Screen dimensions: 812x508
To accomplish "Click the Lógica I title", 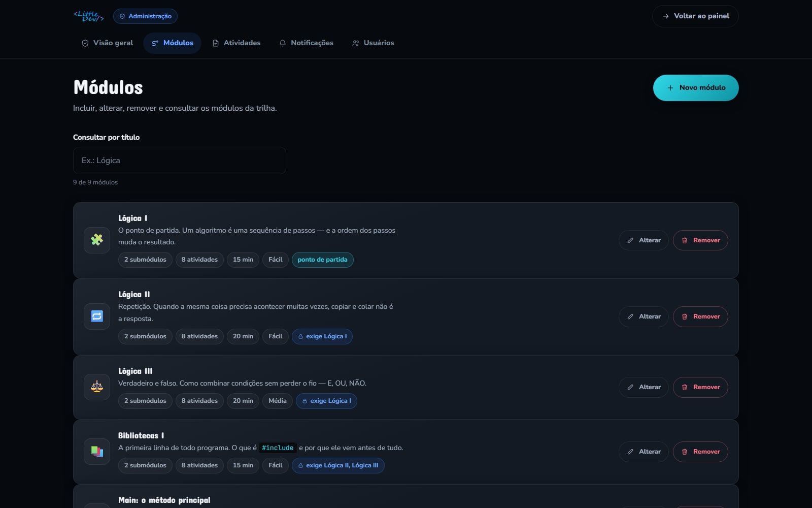I will 133,218.
